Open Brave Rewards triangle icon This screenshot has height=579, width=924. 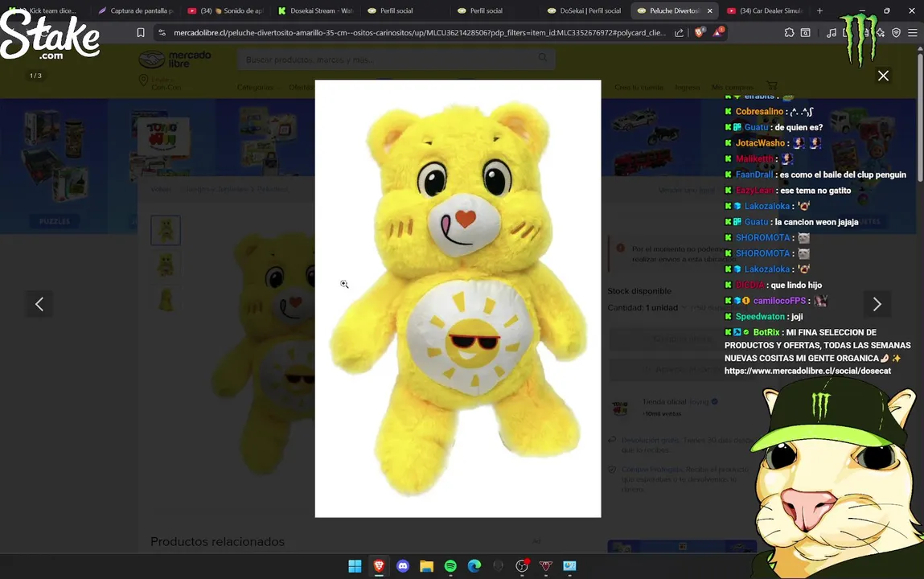tap(718, 32)
